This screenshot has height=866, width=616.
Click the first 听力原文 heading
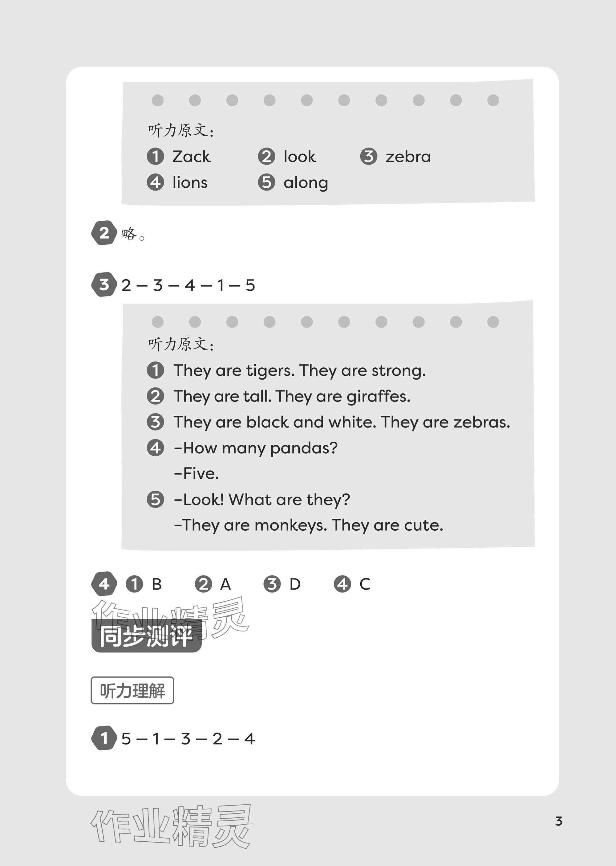coord(181,130)
